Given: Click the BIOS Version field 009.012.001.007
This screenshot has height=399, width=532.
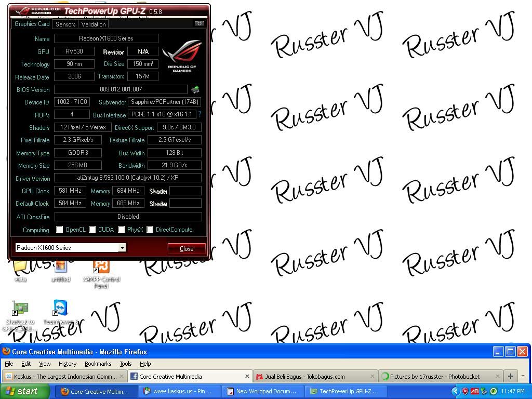Looking at the screenshot, I should [x=121, y=89].
